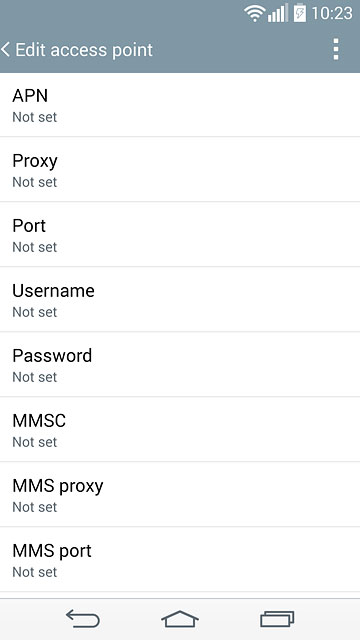This screenshot has height=640, width=360.
Task: Edit the Username field
Action: [x=180, y=299]
